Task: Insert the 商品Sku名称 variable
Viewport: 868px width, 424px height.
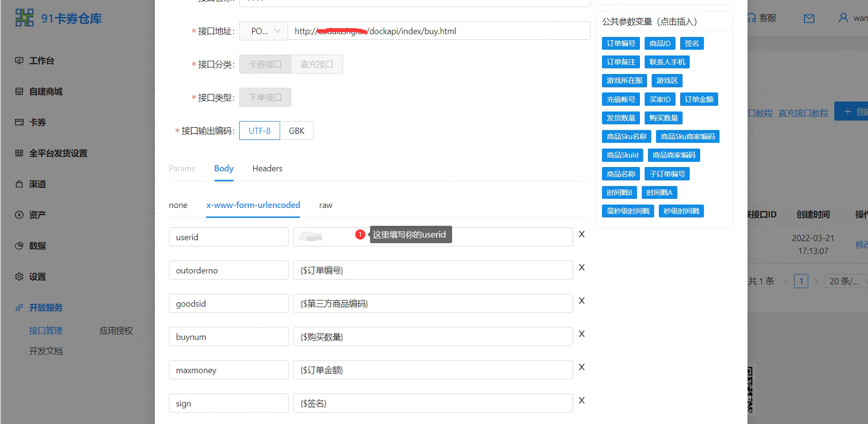Action: click(x=627, y=136)
